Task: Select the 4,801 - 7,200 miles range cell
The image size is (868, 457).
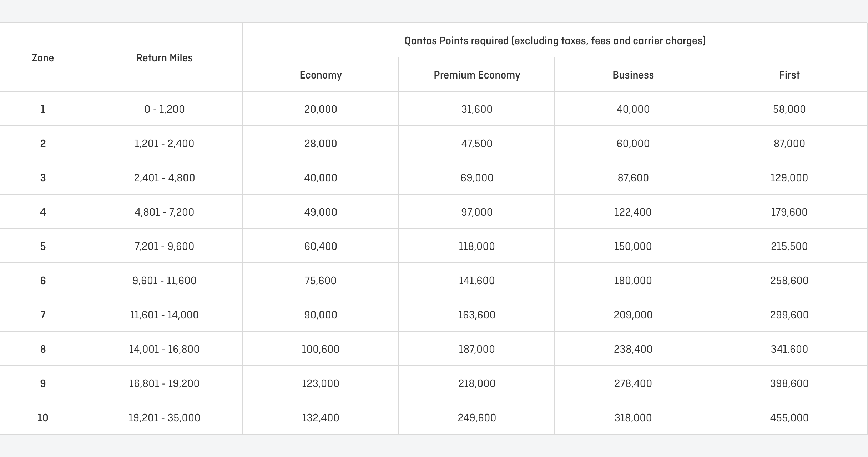Action: [164, 212]
